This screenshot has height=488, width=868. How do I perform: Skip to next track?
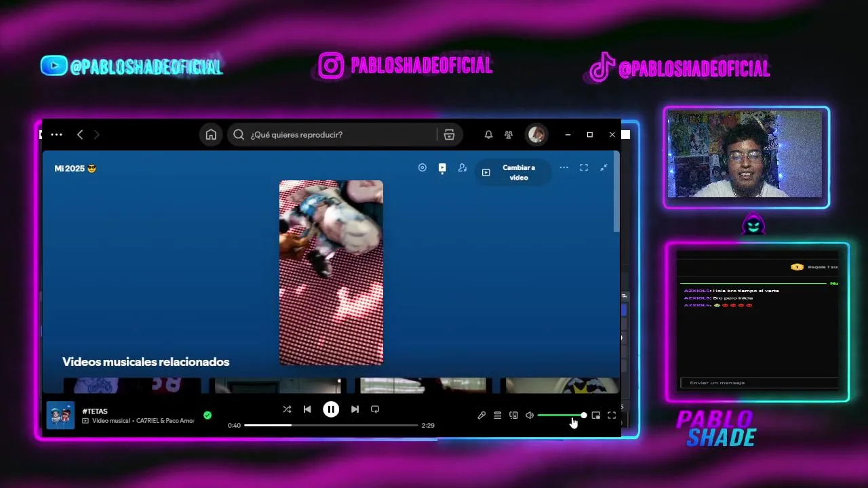click(x=355, y=409)
